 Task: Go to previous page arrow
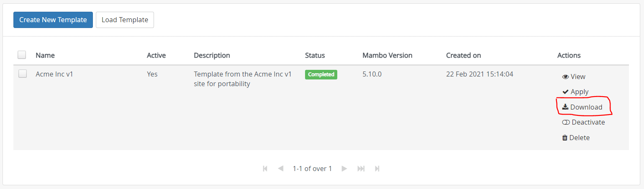281,169
